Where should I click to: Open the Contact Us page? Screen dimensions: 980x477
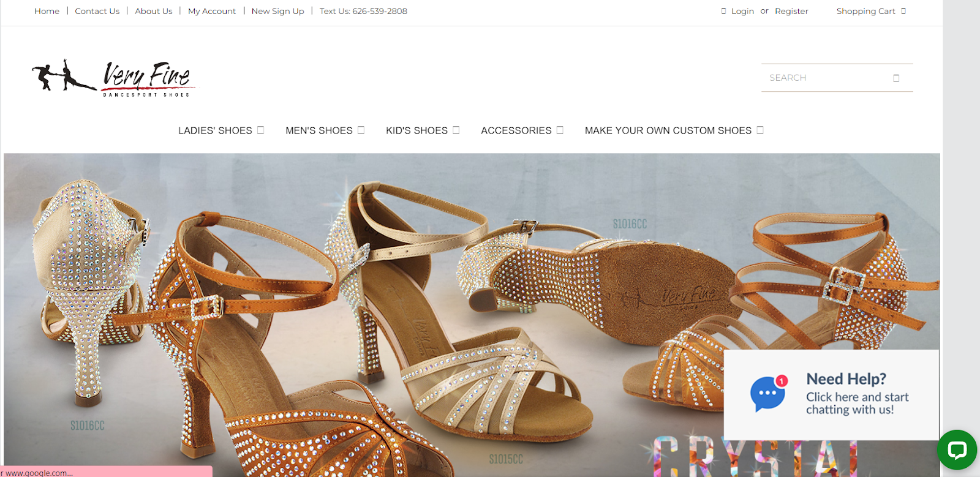pyautogui.click(x=97, y=11)
